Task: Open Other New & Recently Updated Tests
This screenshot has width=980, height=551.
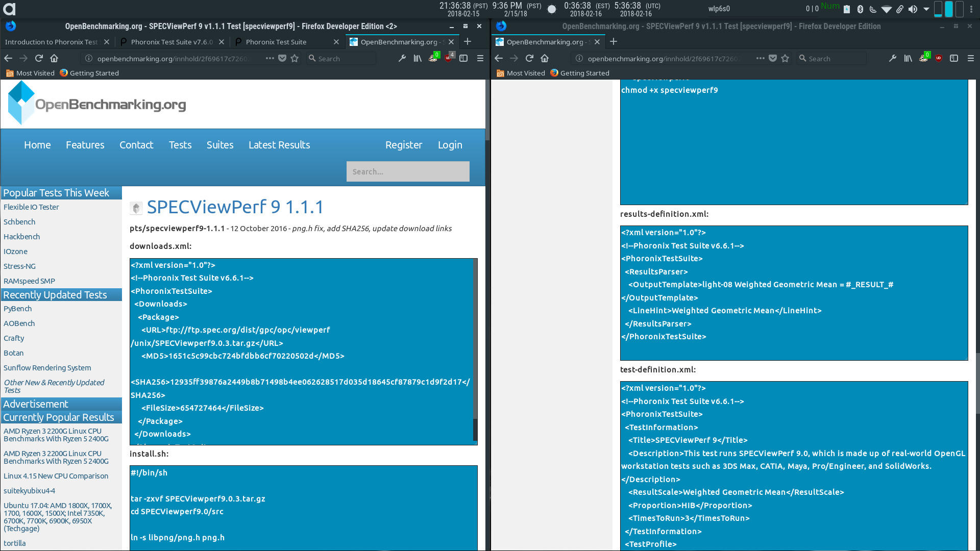Action: point(54,386)
